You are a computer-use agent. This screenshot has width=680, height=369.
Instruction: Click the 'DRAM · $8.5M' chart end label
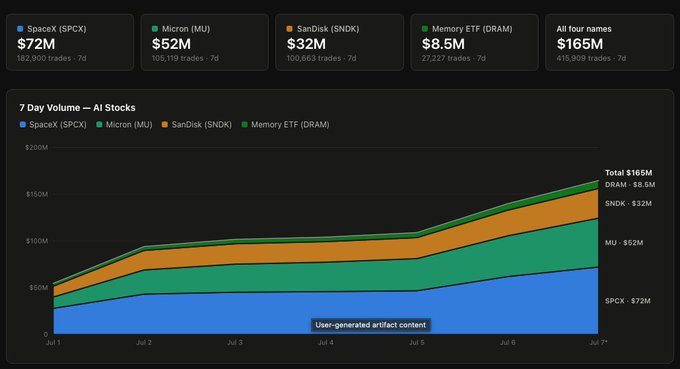pyautogui.click(x=630, y=185)
